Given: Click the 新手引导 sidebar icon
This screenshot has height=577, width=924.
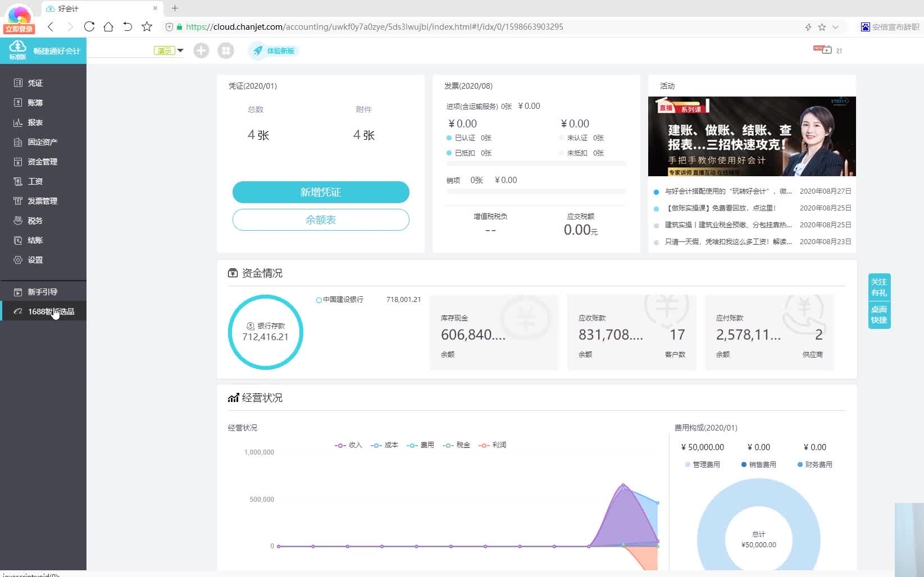Looking at the screenshot, I should 18,292.
